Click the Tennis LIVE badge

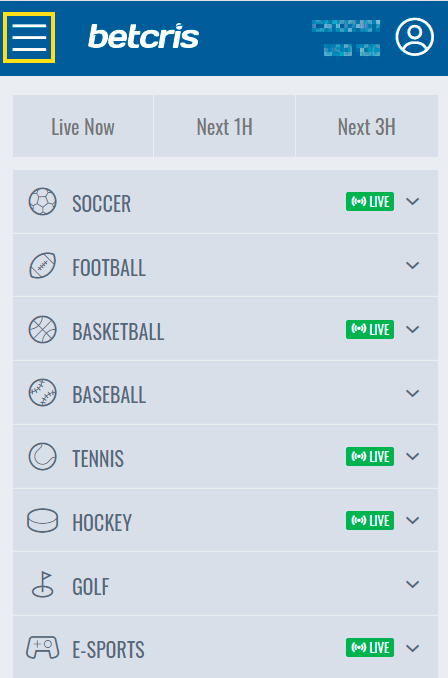click(370, 457)
